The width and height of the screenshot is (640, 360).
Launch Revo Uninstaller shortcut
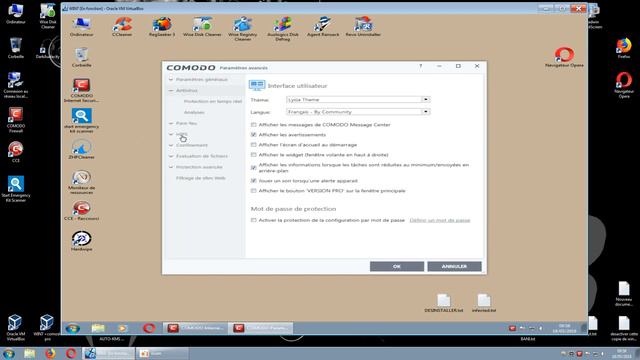(363, 27)
